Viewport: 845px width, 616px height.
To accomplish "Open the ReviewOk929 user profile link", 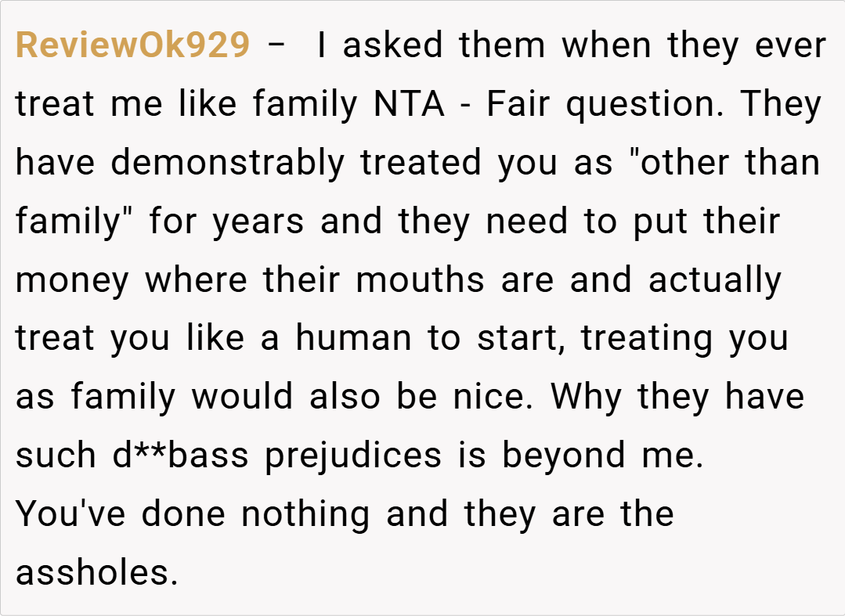I will 132,46.
